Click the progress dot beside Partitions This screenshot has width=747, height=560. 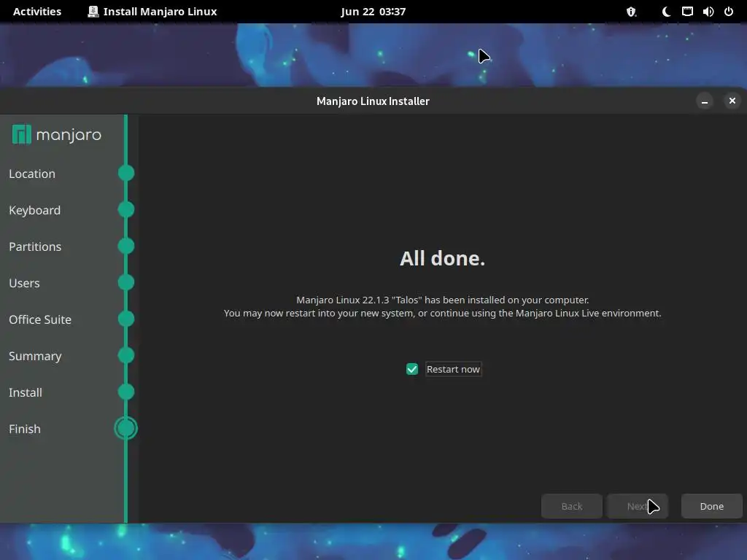tap(126, 246)
